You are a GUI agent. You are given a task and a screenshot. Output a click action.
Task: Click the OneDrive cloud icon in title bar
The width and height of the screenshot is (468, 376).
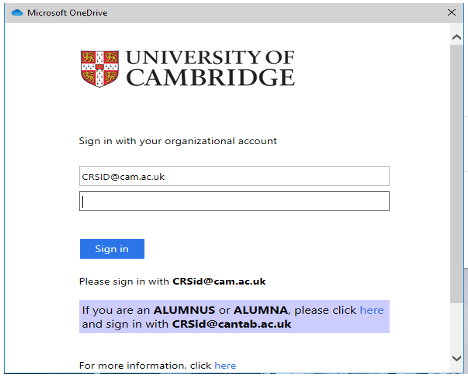tap(17, 13)
